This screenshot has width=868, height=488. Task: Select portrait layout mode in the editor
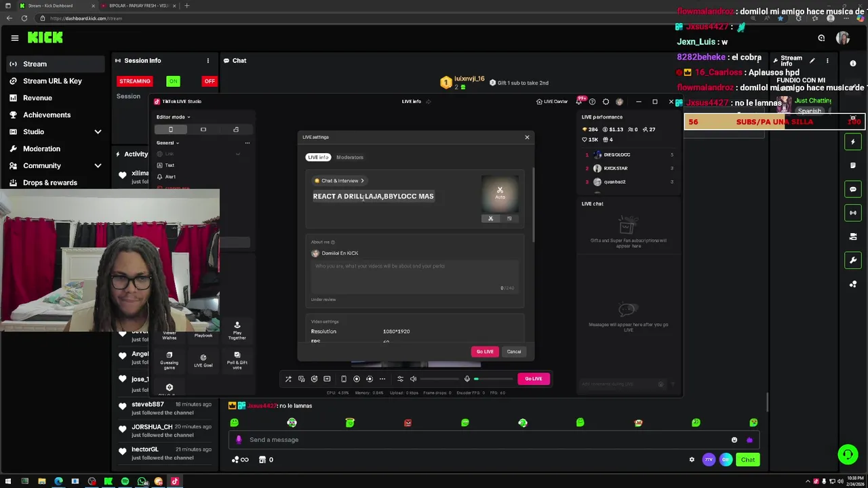coord(171,129)
